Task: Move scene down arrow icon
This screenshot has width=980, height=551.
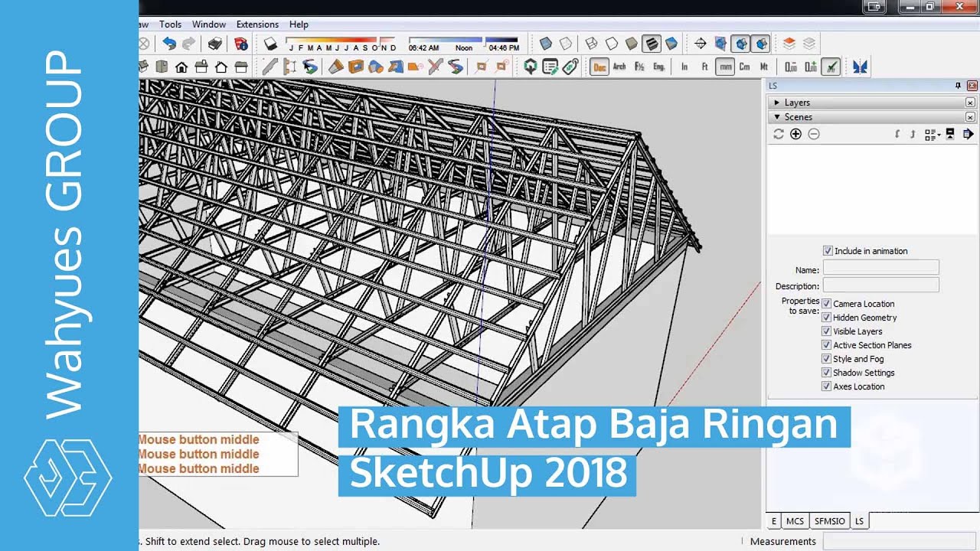Action: pos(897,134)
